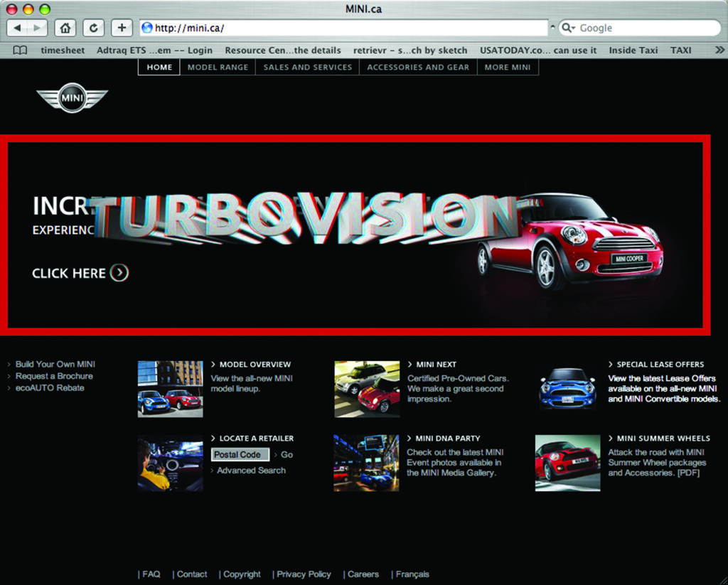Screen dimensions: 728x585
Task: Click the CLICK HERE banner link
Action: (x=69, y=273)
